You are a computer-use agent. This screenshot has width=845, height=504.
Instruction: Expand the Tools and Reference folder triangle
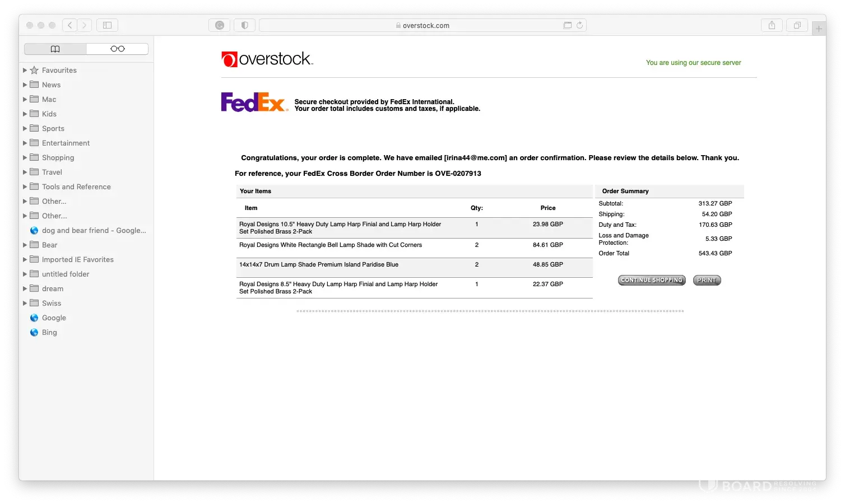pos(25,186)
